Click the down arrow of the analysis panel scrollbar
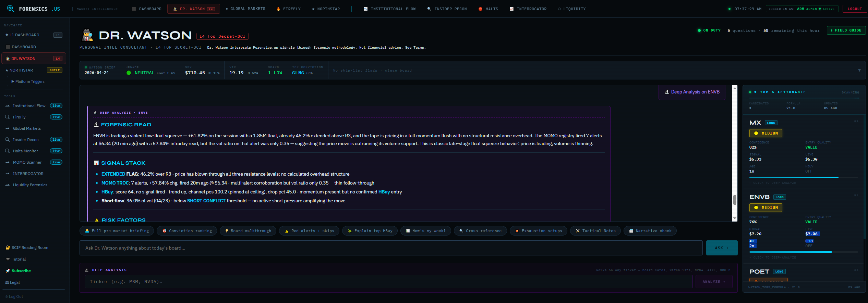 [x=735, y=218]
